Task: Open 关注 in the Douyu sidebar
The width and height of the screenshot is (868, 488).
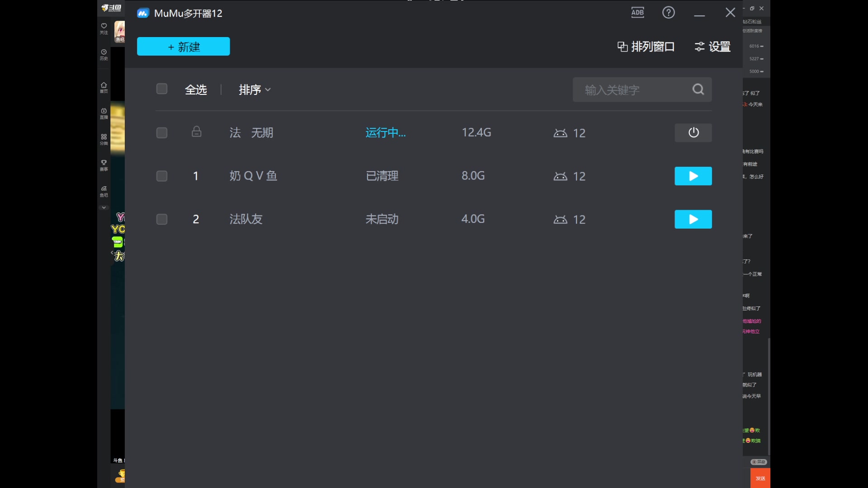Action: (x=104, y=28)
